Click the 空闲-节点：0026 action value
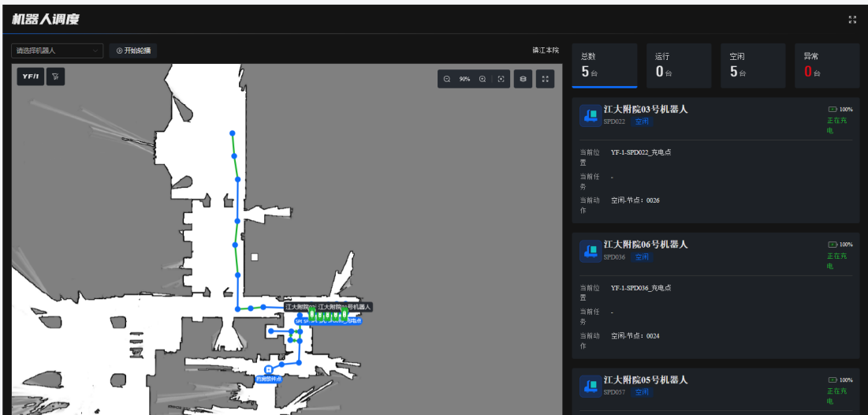This screenshot has width=868, height=415. (x=635, y=200)
